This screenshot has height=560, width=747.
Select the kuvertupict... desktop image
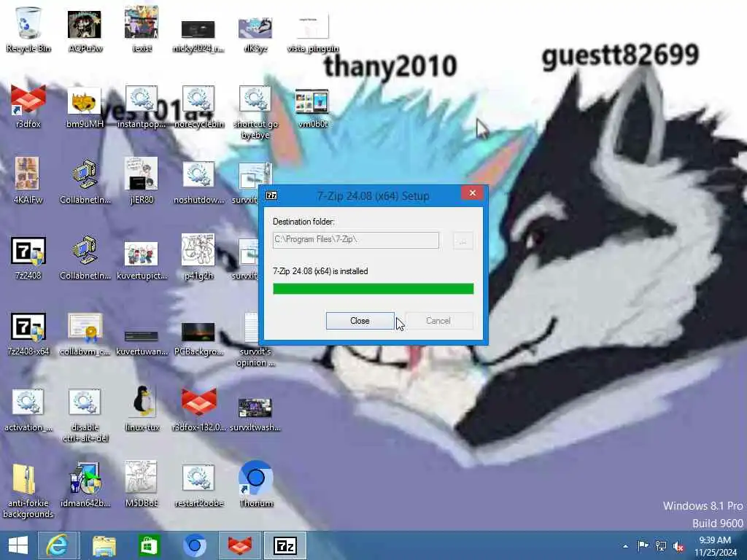(142, 260)
